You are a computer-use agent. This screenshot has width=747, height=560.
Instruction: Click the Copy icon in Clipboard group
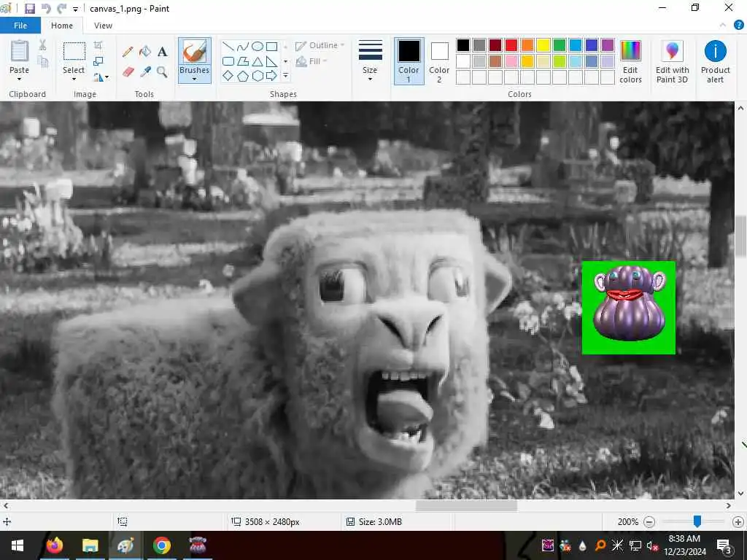point(43,62)
